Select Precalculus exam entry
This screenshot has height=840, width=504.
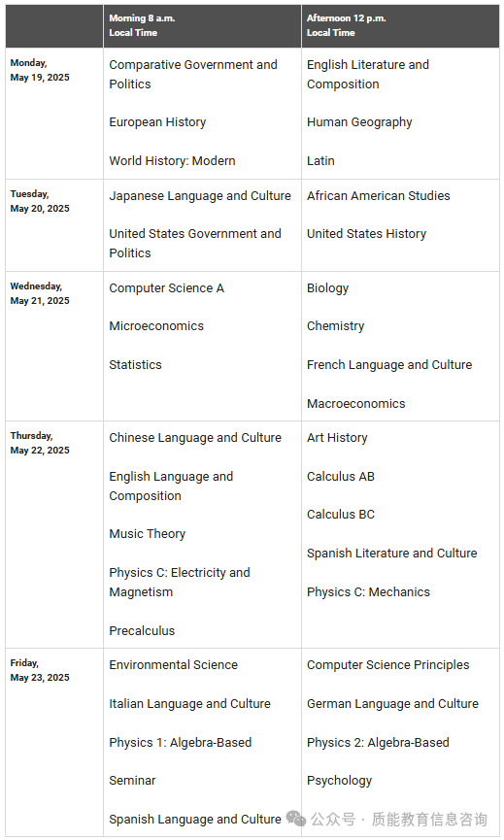142,631
